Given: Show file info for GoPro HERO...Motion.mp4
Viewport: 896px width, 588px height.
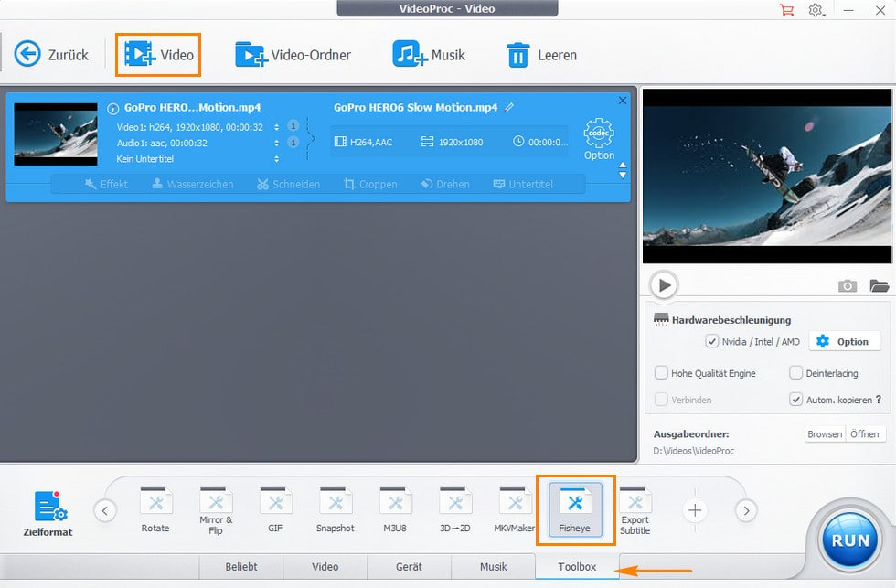Looking at the screenshot, I should (x=112, y=108).
